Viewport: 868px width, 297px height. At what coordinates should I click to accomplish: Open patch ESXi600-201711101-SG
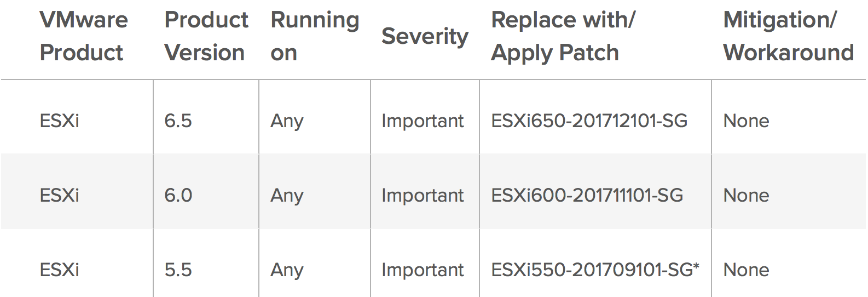587,195
